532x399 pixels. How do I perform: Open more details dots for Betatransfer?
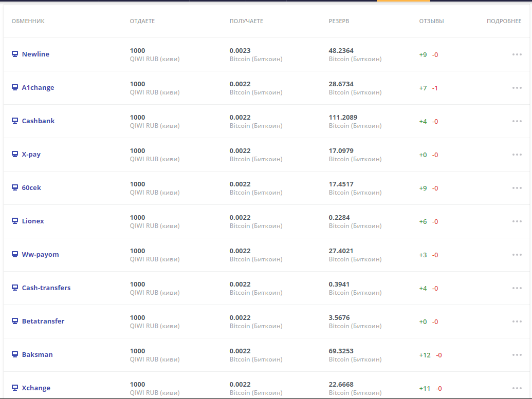[517, 321]
